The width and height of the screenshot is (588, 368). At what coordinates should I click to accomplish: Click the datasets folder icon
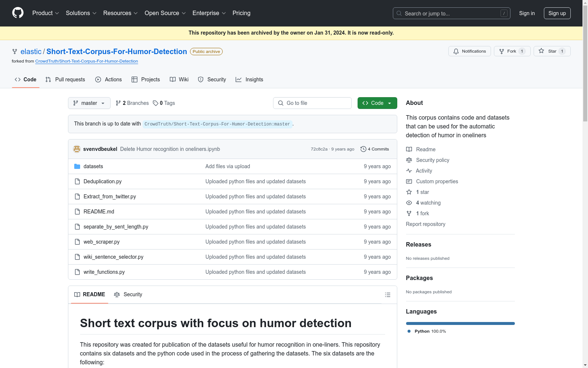77,166
